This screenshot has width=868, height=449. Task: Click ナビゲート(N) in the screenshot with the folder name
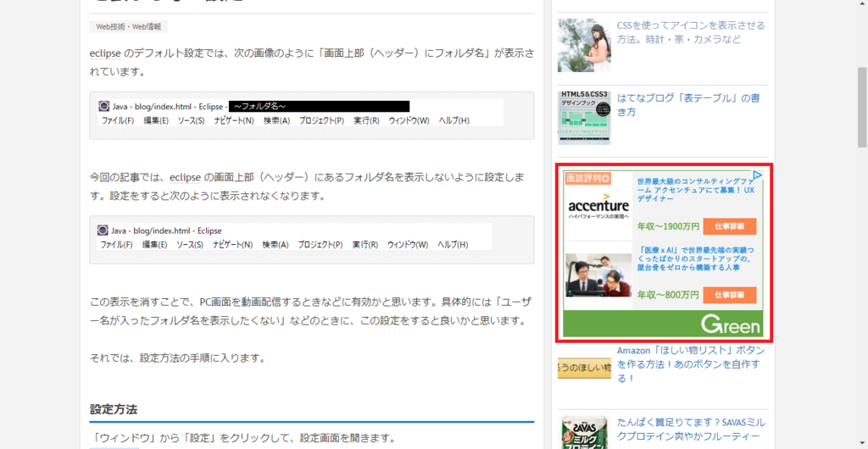coord(234,120)
